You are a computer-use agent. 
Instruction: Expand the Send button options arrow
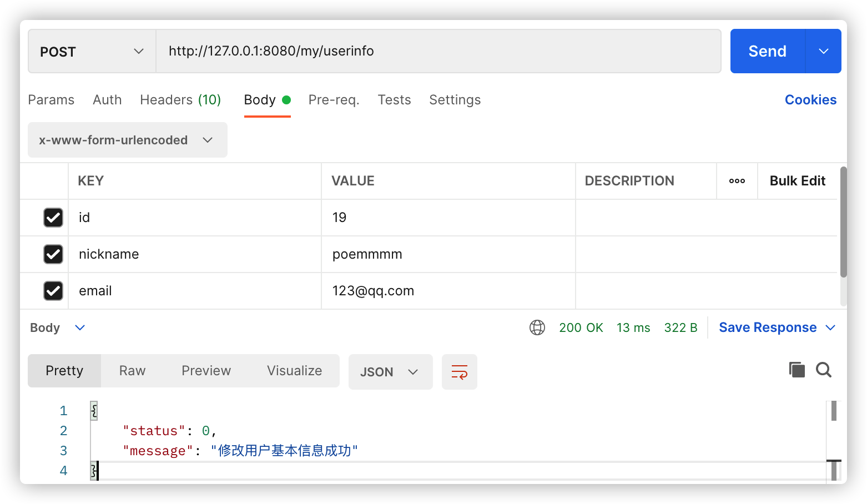click(x=824, y=51)
